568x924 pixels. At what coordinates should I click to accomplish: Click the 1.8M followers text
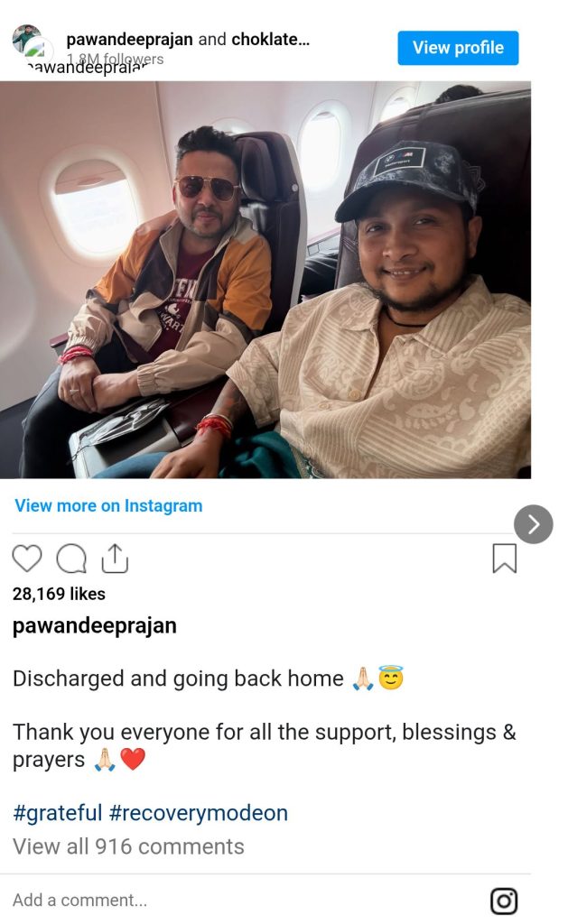point(115,59)
